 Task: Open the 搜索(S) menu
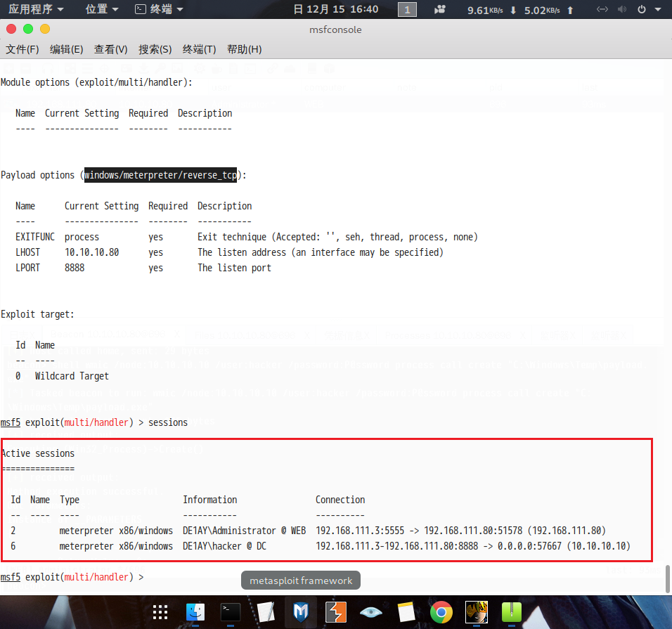click(155, 49)
